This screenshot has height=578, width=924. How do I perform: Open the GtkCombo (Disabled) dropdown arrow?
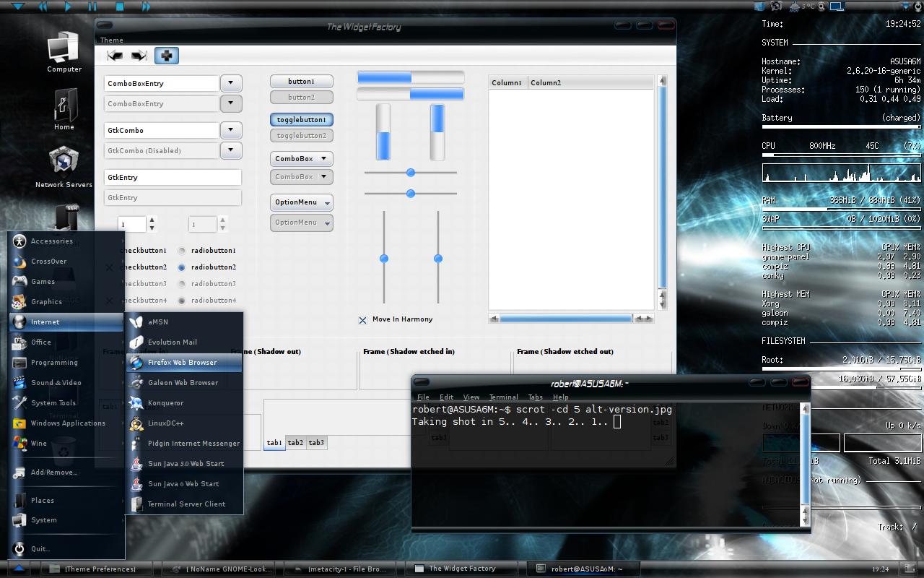(231, 150)
